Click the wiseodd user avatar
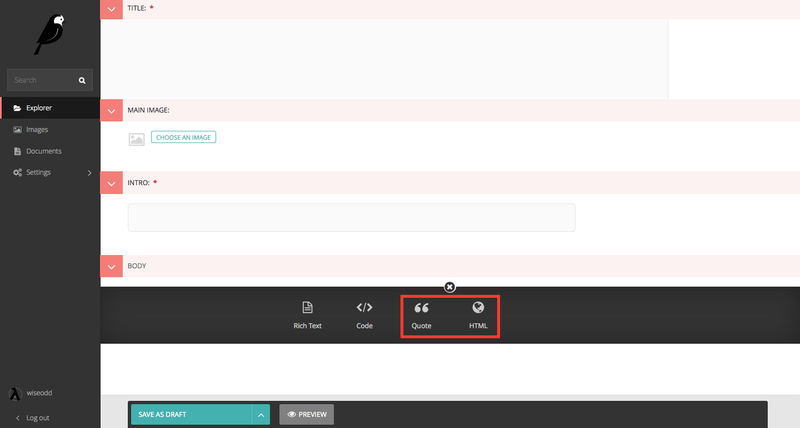This screenshot has width=800, height=428. (x=15, y=393)
